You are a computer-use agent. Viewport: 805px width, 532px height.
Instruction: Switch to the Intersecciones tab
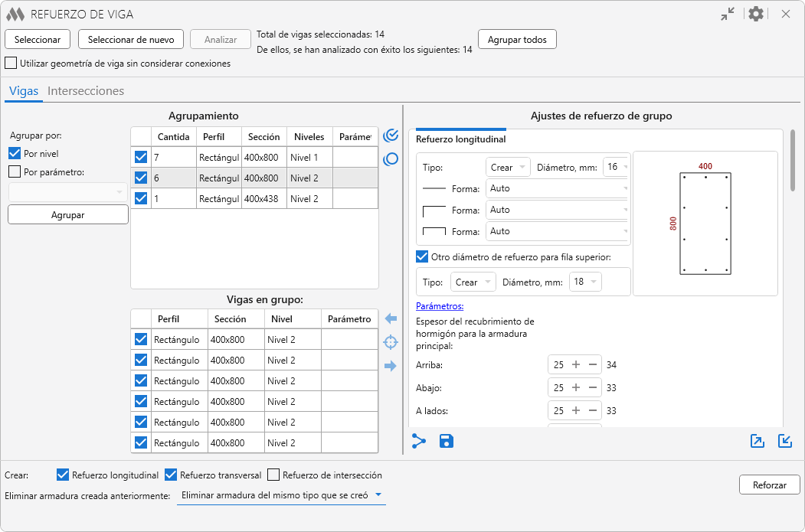pyautogui.click(x=86, y=90)
